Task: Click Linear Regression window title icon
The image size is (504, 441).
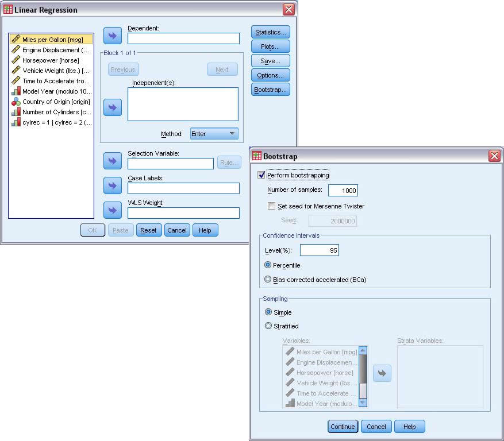Action: point(7,10)
